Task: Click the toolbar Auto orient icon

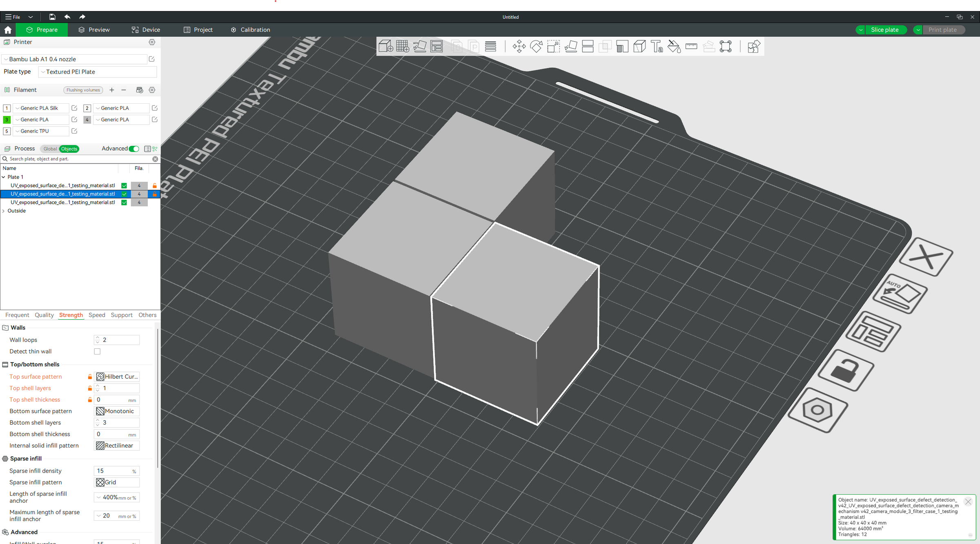Action: (420, 47)
